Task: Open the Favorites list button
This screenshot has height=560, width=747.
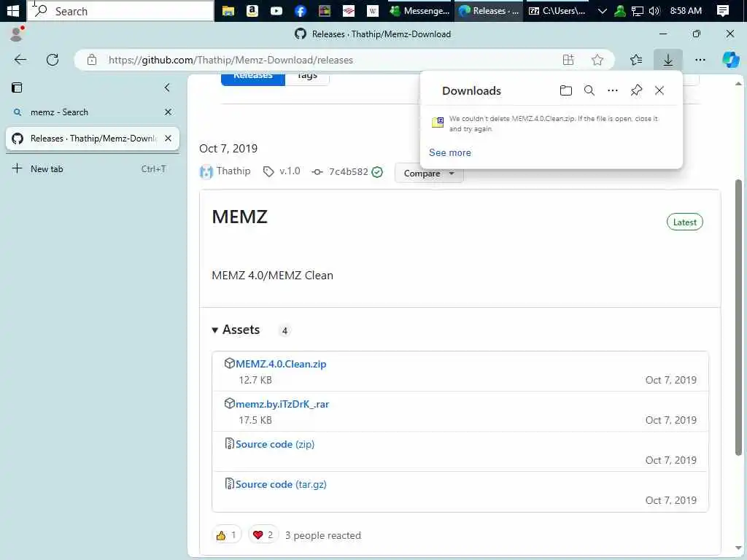Action: (636, 60)
